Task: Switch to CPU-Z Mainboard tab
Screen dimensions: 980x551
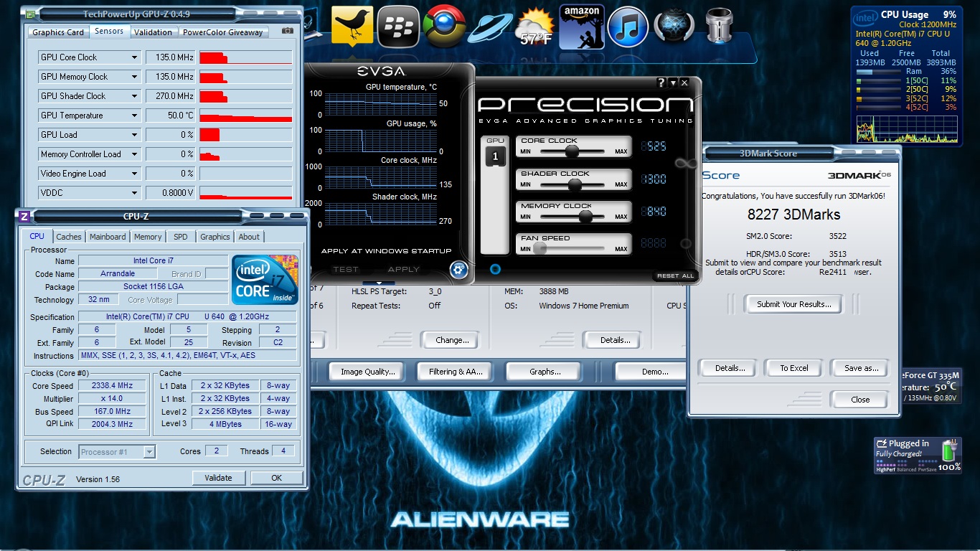Action: 108,237
